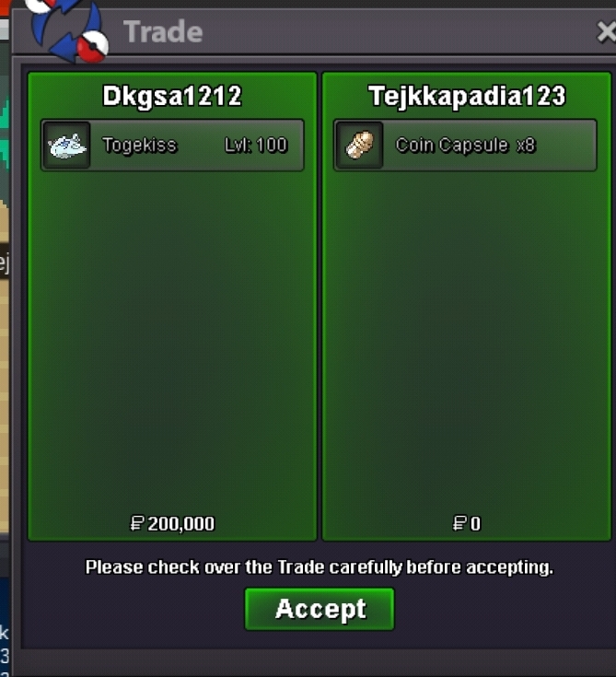The image size is (616, 677).
Task: Click the Trade window Pokeball arrows logo
Action: [x=67, y=31]
